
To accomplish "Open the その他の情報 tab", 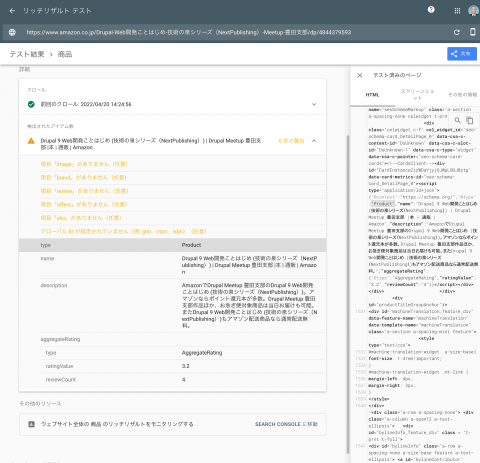I will pyautogui.click(x=462, y=95).
